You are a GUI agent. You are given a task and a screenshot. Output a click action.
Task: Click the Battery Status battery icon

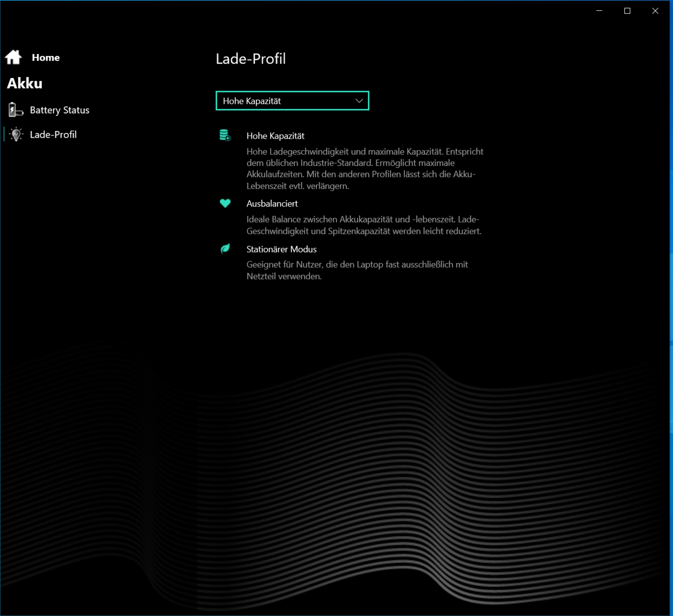(15, 110)
